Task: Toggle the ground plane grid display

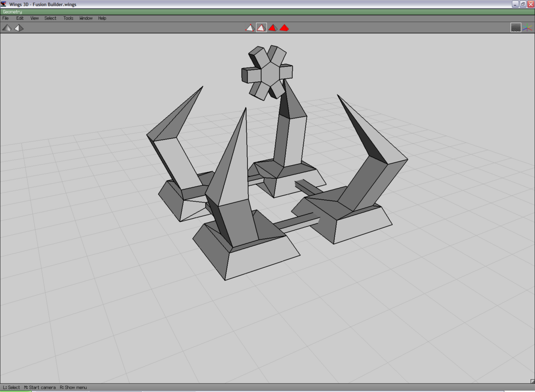Action: click(516, 28)
